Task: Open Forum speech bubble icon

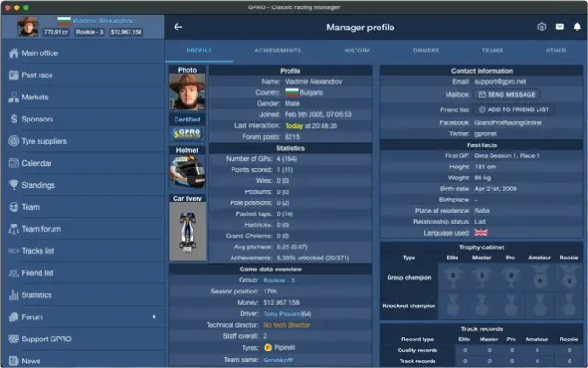Action: pos(14,316)
